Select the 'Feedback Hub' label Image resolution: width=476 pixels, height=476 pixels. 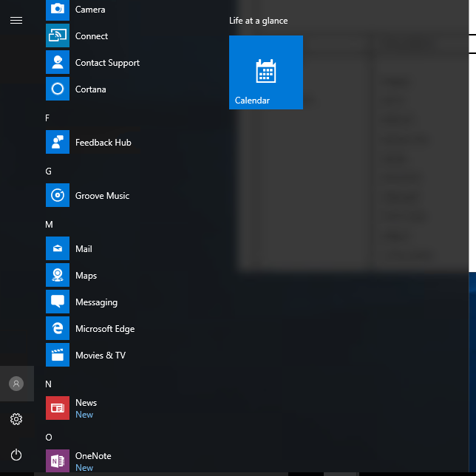[103, 143]
